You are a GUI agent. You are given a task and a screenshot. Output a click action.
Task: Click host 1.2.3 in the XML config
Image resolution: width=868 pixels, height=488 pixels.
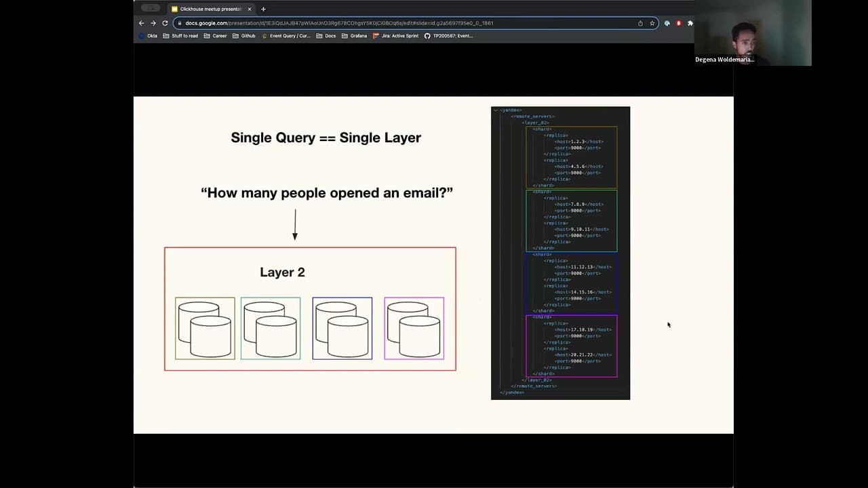pyautogui.click(x=579, y=142)
